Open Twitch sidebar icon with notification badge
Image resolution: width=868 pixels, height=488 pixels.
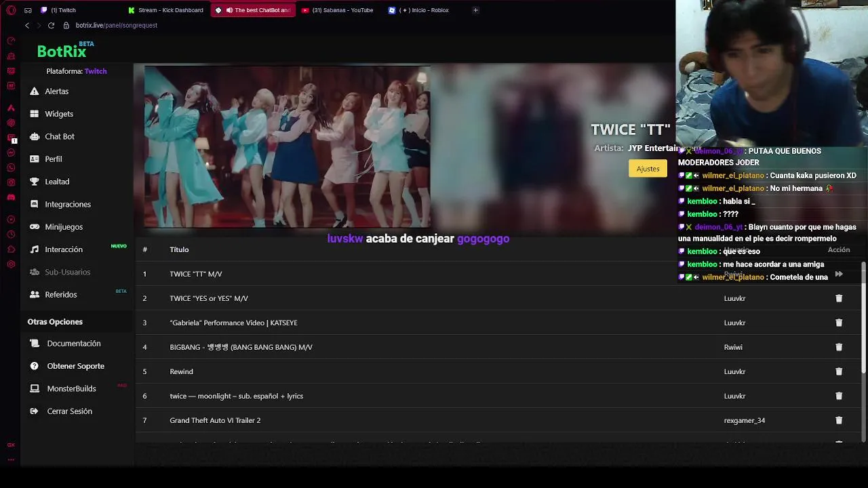coord(11,138)
